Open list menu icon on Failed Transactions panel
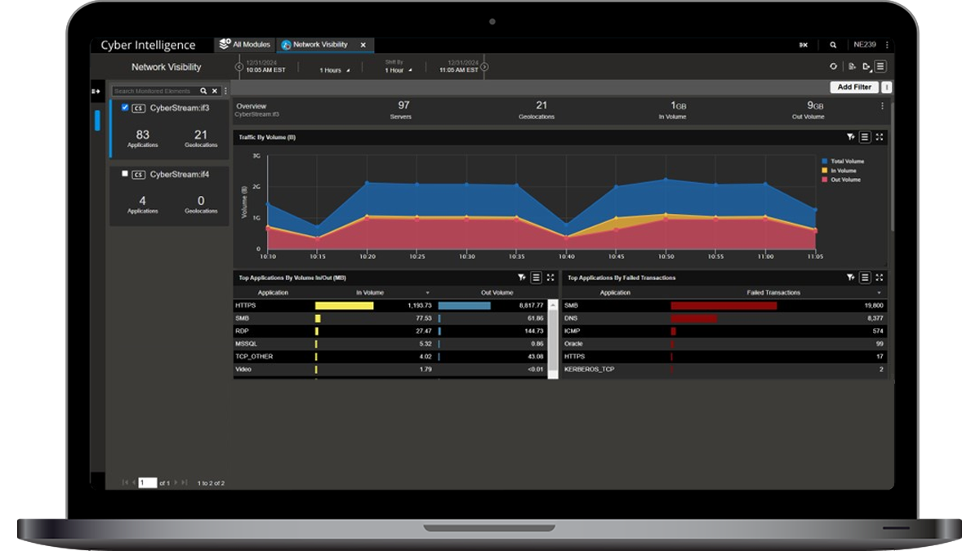The image size is (980, 551). 865,278
